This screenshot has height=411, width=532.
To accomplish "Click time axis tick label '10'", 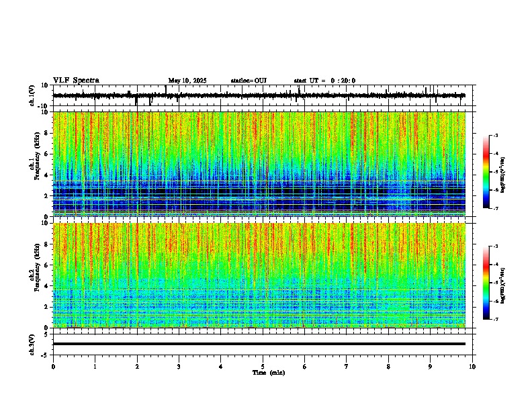I will pos(472,367).
